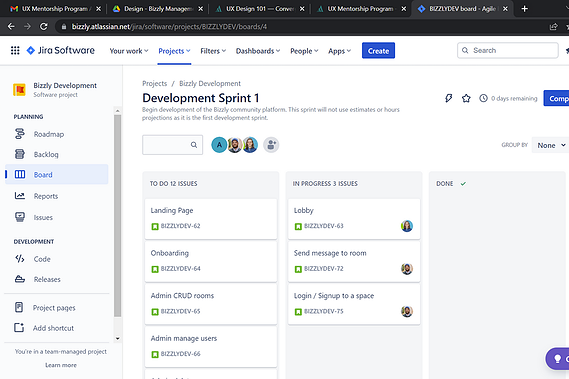Open the Code development section
This screenshot has width=569, height=379.
42,259
